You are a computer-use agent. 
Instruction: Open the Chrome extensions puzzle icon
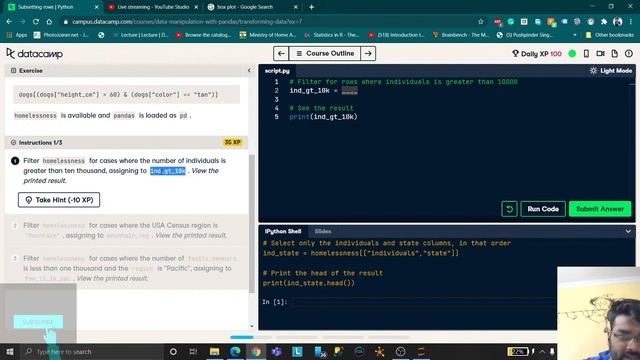(x=604, y=22)
